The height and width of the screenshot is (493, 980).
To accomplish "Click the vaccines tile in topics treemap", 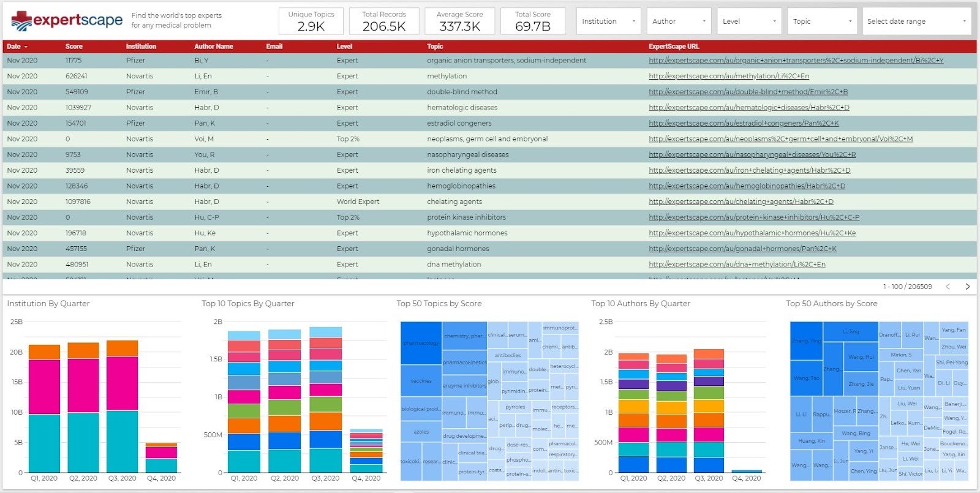I will tap(421, 381).
